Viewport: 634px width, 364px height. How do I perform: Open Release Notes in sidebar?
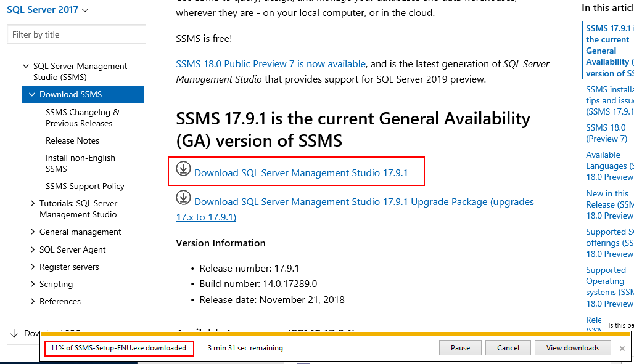(72, 140)
